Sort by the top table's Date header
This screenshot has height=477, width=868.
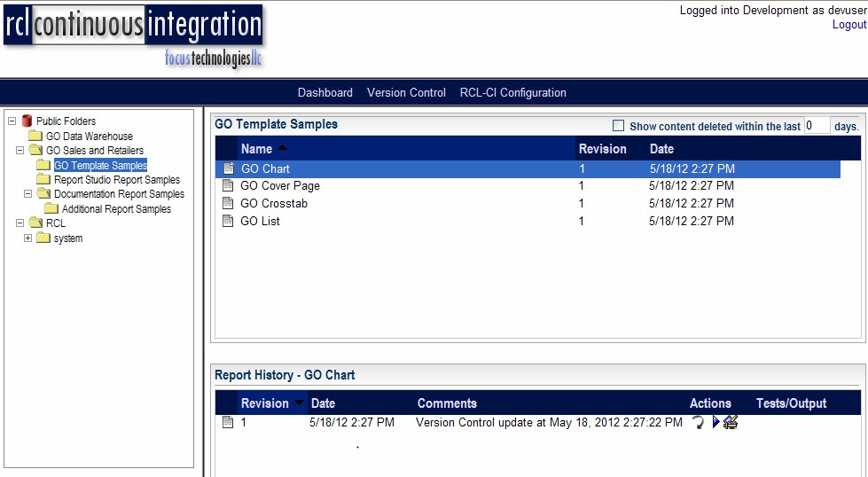[x=661, y=148]
